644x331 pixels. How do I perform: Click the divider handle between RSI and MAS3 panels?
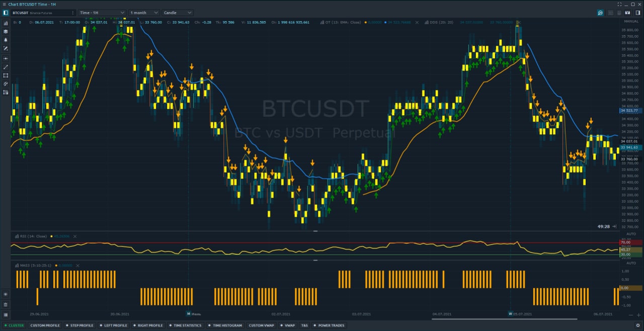(315, 260)
